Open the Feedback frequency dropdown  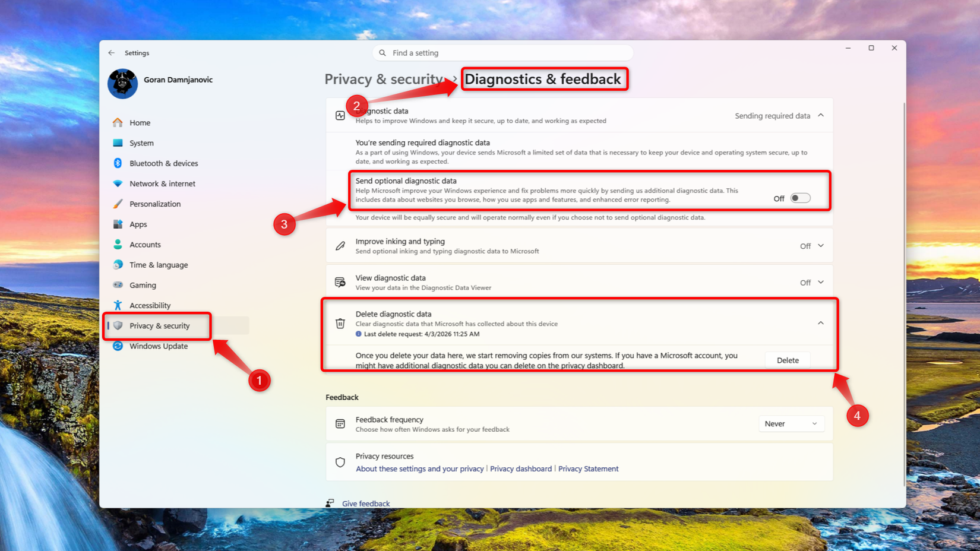(x=791, y=423)
